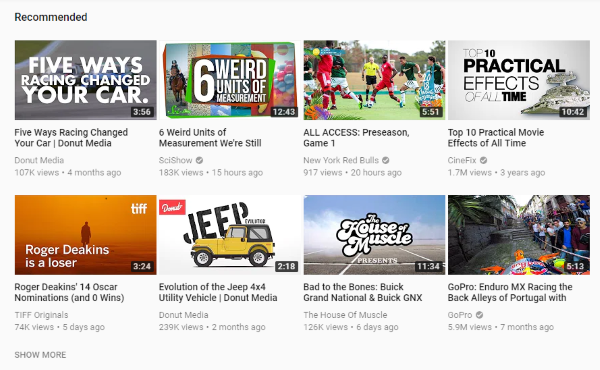The image size is (600, 370).
Task: Click the 3:24 duration badge on the Roger Deakins video
Action: coord(142,266)
